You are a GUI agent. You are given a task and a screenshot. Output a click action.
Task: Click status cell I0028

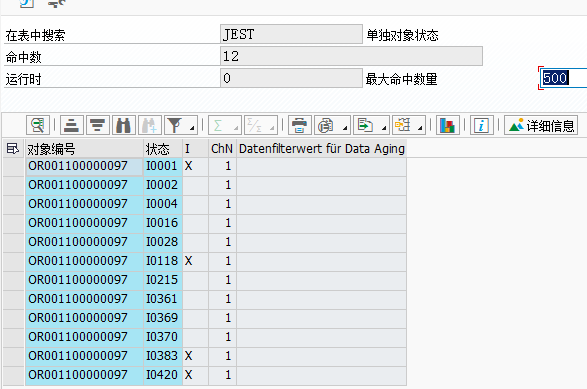[x=163, y=242]
